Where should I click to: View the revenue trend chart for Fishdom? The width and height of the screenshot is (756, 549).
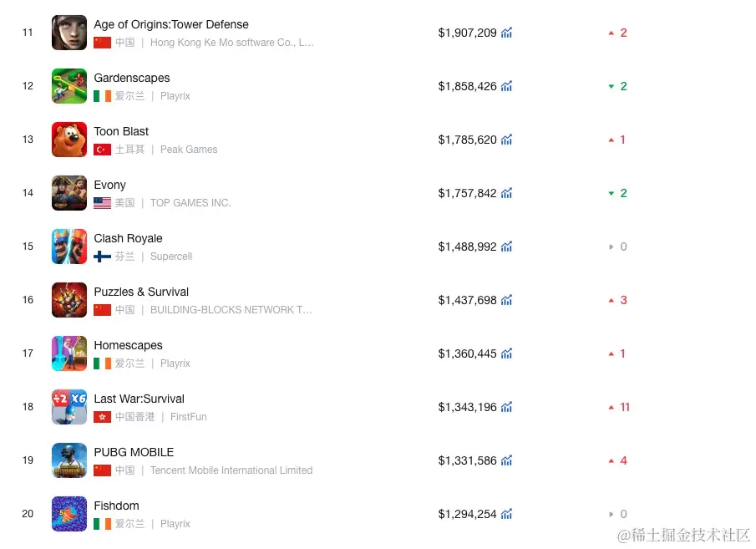coord(507,514)
